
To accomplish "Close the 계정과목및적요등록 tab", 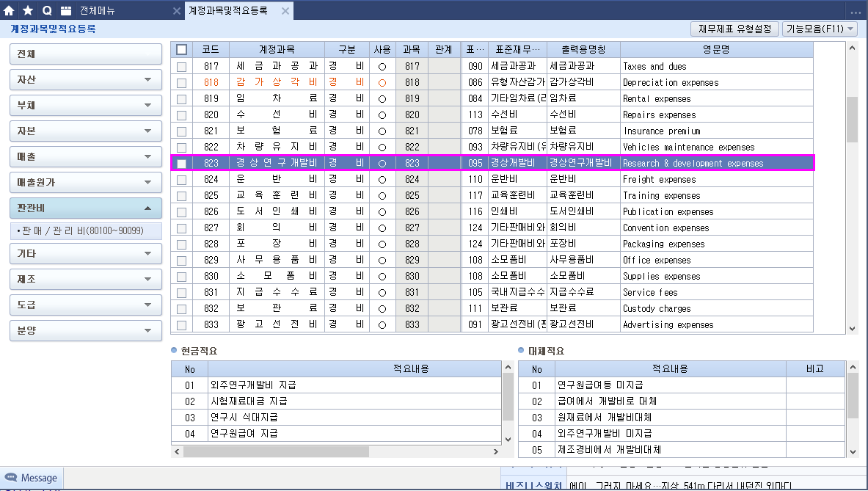I will (285, 10).
